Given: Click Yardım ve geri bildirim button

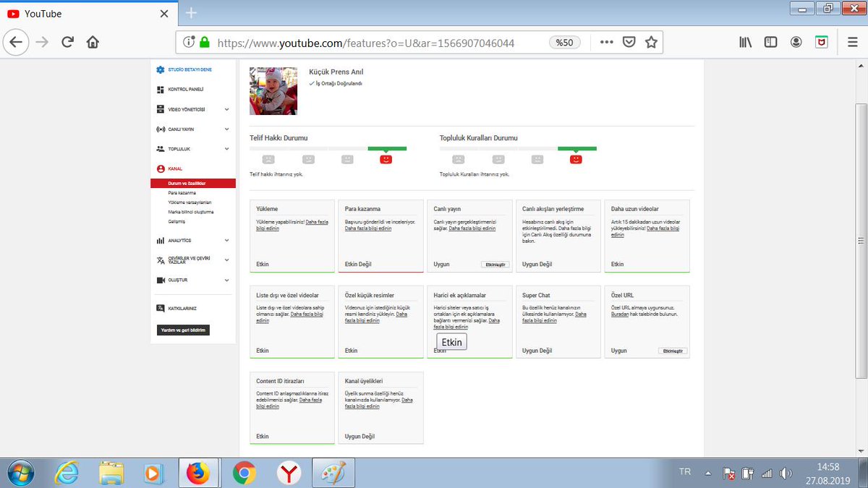Looking at the screenshot, I should coord(183,330).
